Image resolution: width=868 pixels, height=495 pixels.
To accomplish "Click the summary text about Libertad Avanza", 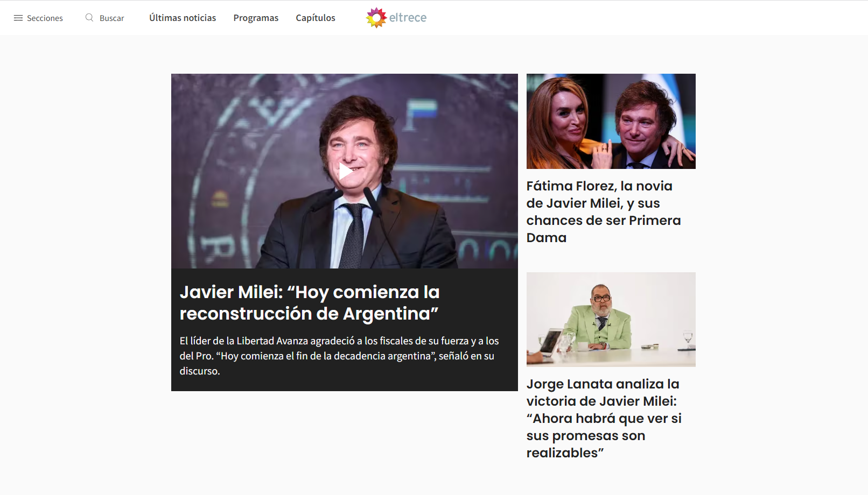I will pyautogui.click(x=339, y=356).
